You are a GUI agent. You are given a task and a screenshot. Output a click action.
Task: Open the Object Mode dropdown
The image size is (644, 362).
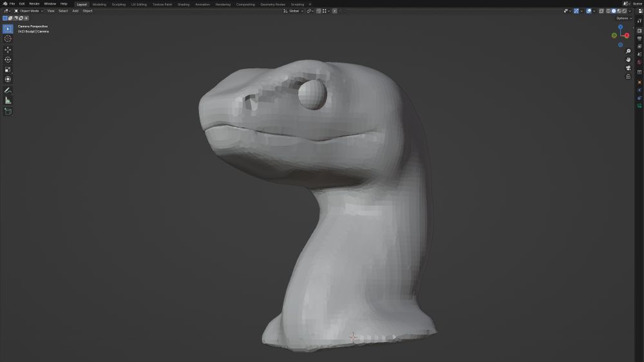28,11
